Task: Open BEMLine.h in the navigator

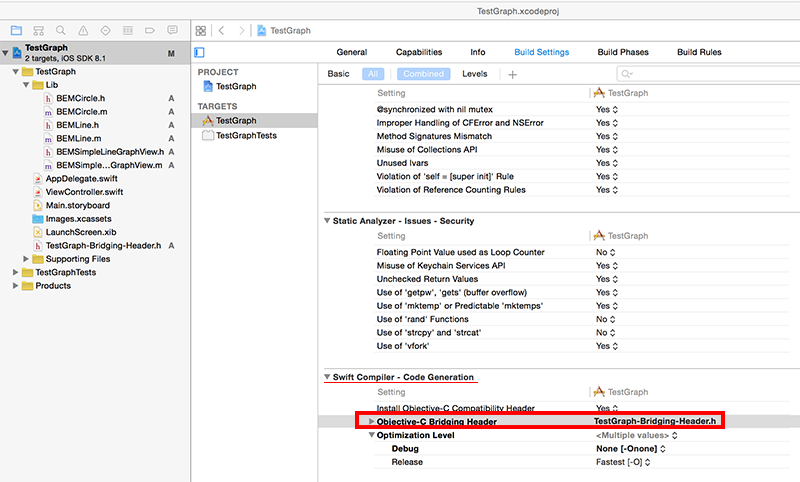Action: tap(78, 125)
